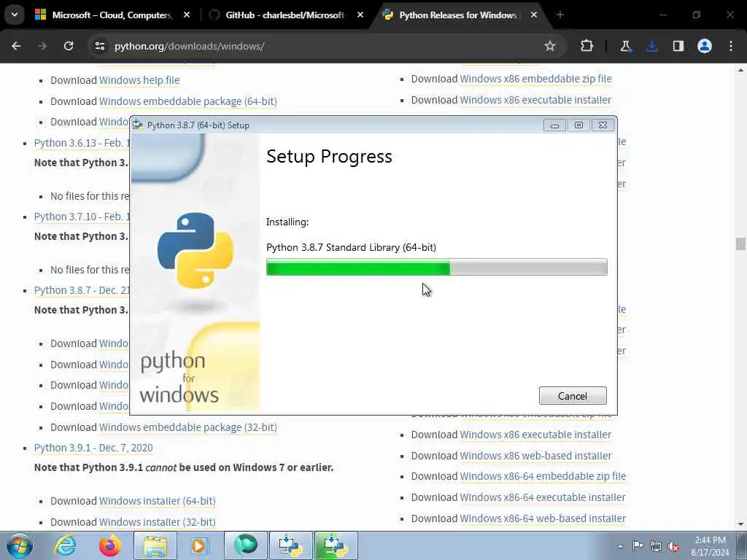Screen dimensions: 747x560
Task: Click the installation progress bar
Action: pyautogui.click(x=436, y=267)
